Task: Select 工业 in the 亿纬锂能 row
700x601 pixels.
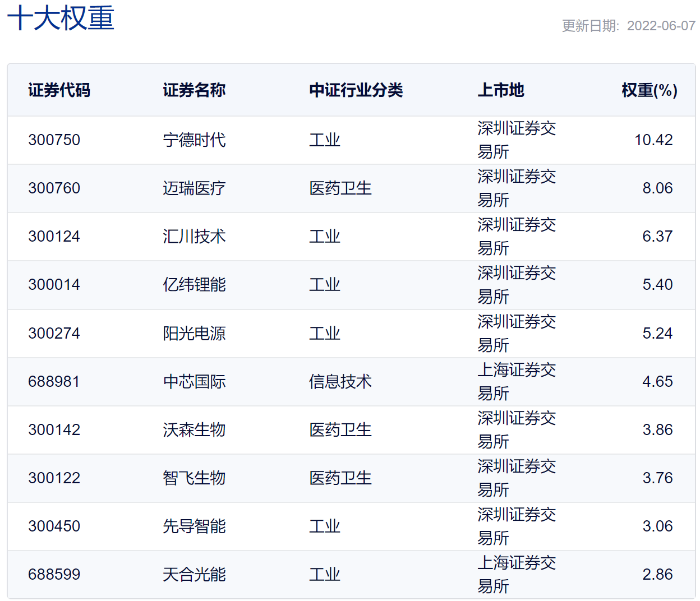Action: tap(325, 284)
